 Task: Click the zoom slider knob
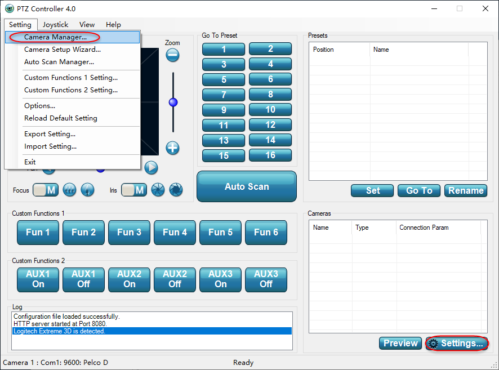(173, 102)
